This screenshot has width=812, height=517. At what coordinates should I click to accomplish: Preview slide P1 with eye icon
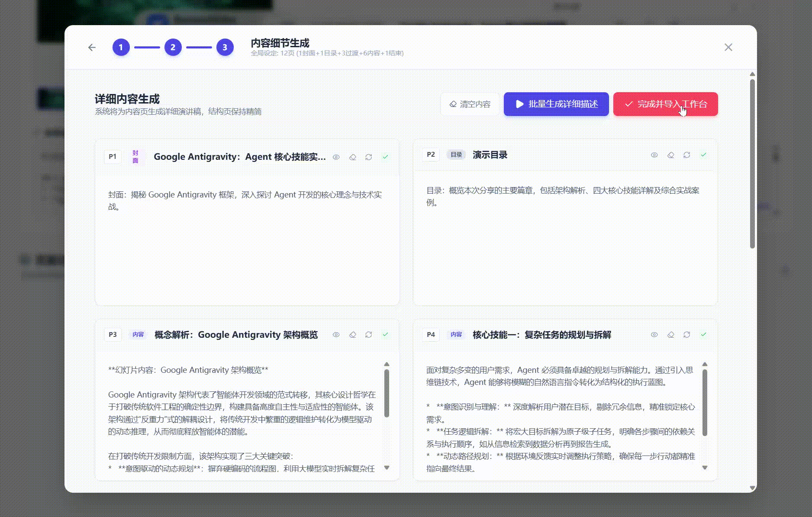click(336, 157)
